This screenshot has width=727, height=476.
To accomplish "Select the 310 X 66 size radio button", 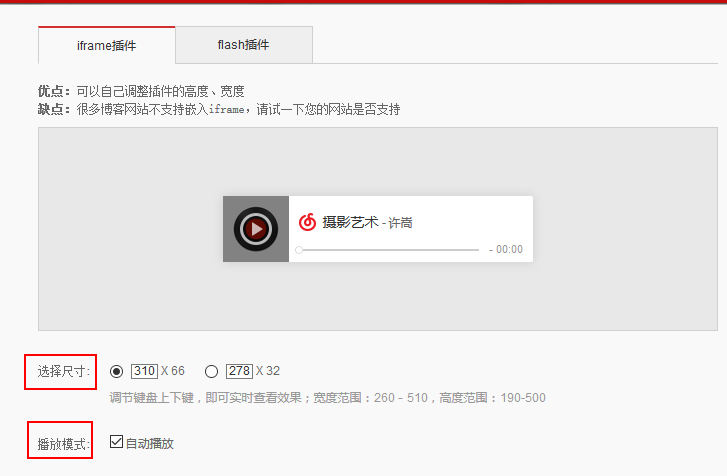I will (116, 371).
